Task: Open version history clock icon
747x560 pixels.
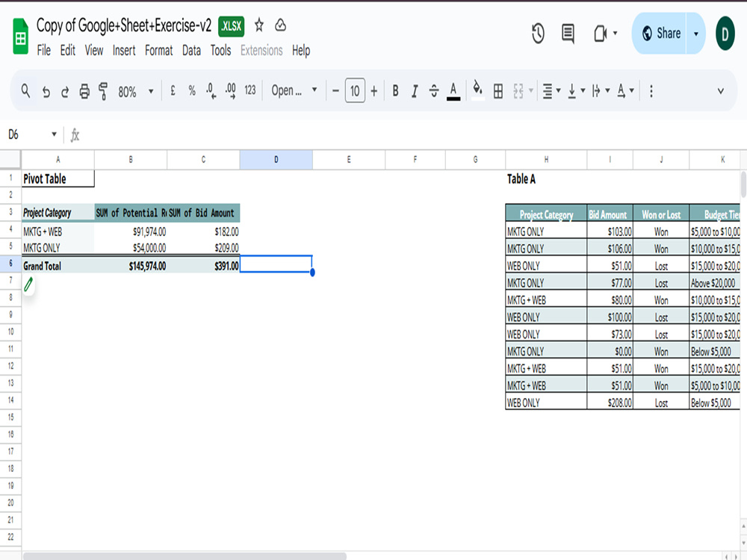Action: click(538, 34)
